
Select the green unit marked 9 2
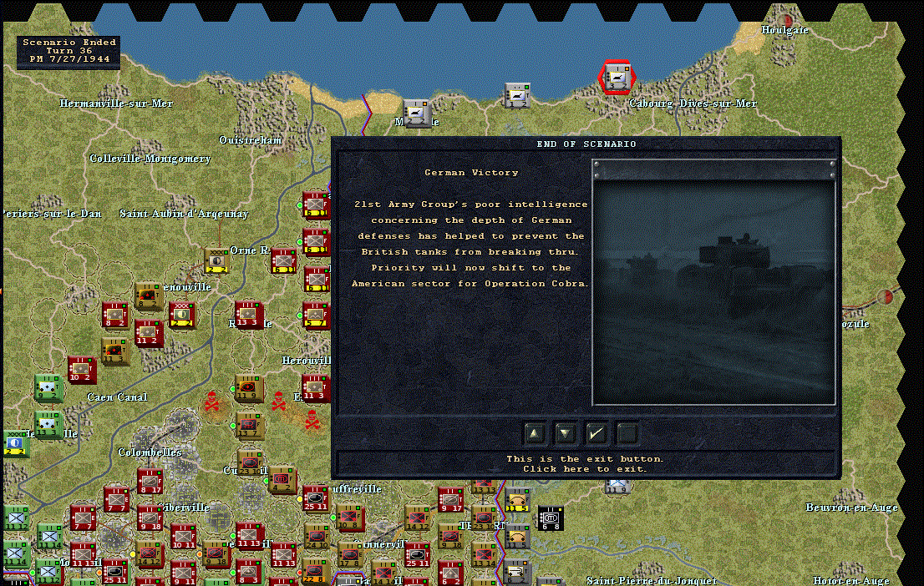tap(48, 387)
